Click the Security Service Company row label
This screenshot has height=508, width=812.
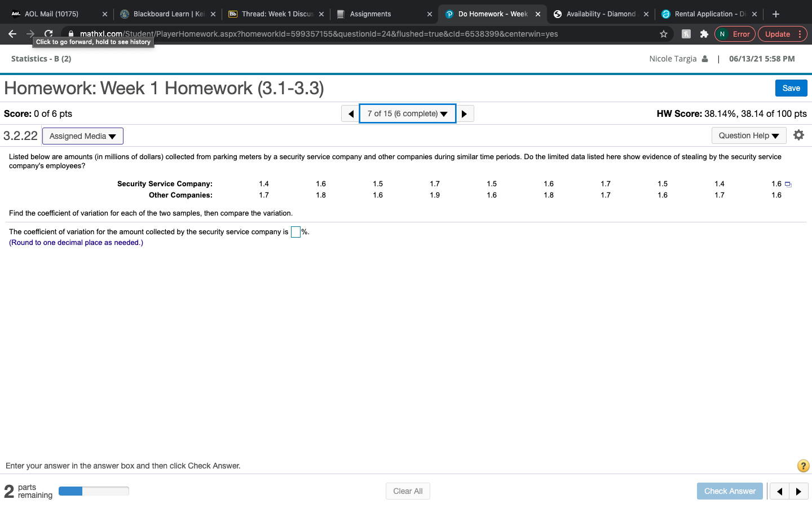tap(165, 184)
